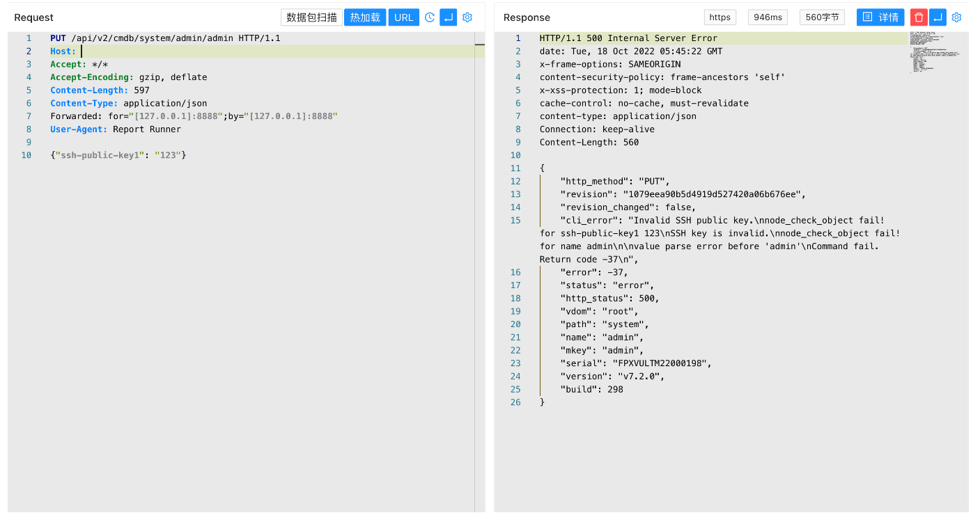This screenshot has height=522, width=980.
Task: Click the response code minimap
Action: [x=933, y=52]
